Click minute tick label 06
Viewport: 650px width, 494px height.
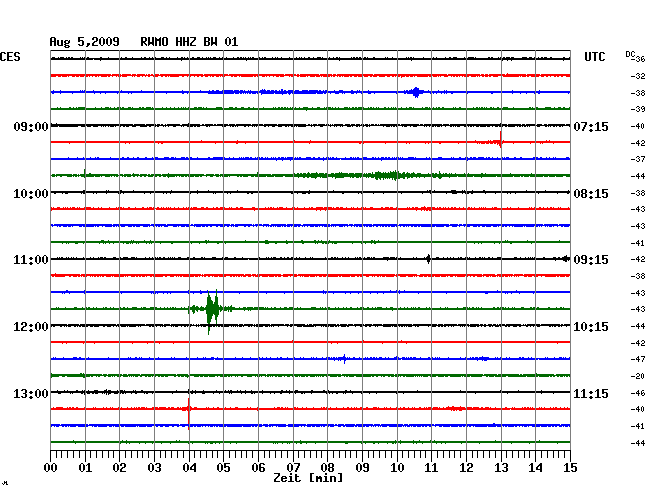click(x=258, y=467)
